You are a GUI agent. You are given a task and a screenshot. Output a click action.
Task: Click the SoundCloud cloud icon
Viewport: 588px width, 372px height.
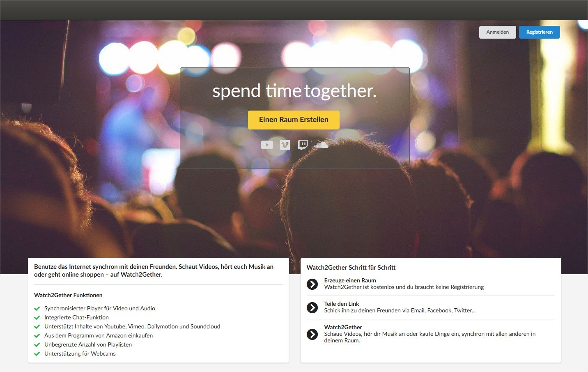coord(321,145)
